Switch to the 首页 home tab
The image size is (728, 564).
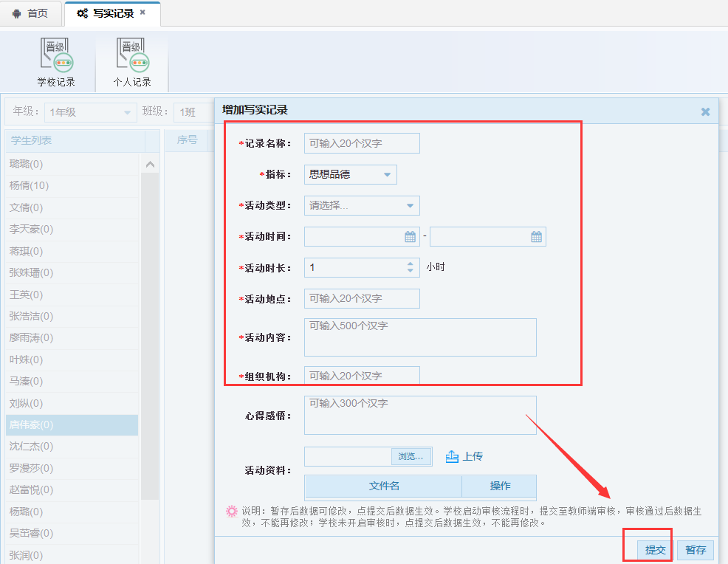(30, 13)
